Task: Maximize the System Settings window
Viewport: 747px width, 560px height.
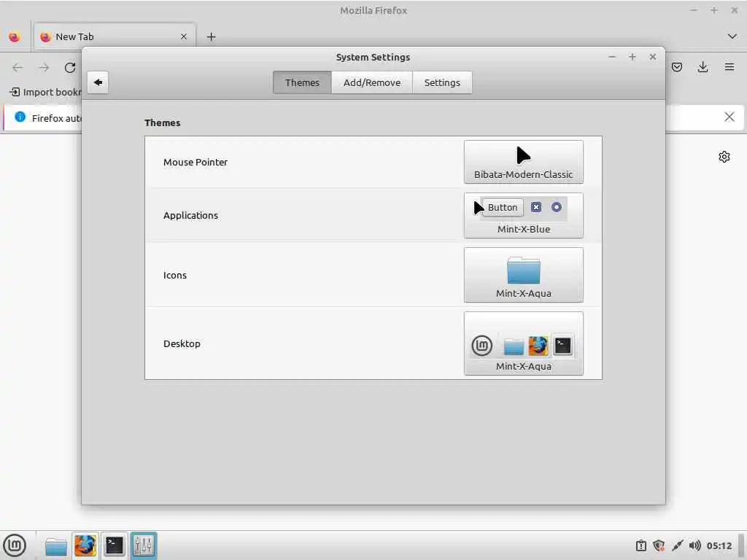Action: 632,57
